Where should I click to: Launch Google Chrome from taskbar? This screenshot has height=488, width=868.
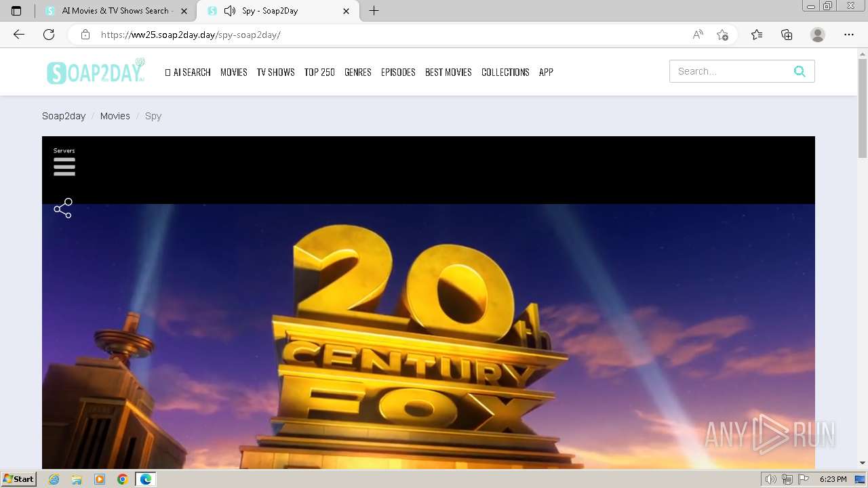[x=122, y=479]
